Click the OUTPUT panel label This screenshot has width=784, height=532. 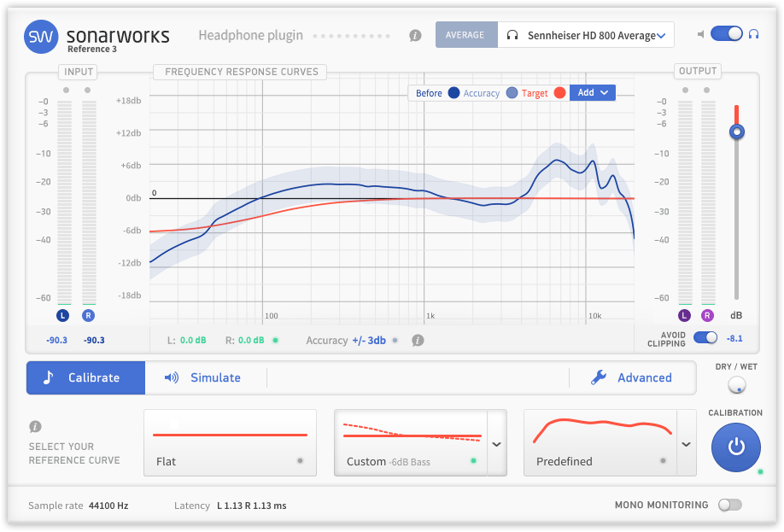[698, 71]
